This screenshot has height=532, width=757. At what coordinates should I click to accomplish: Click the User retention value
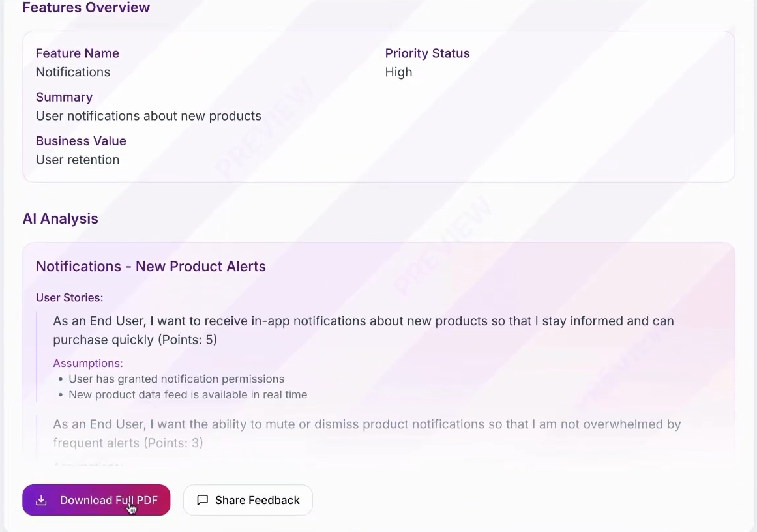(78, 160)
